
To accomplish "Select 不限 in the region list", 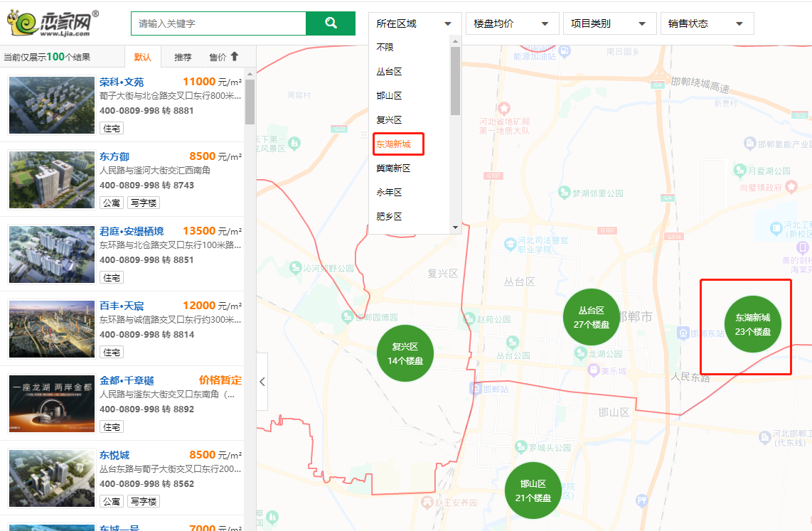I will [385, 47].
